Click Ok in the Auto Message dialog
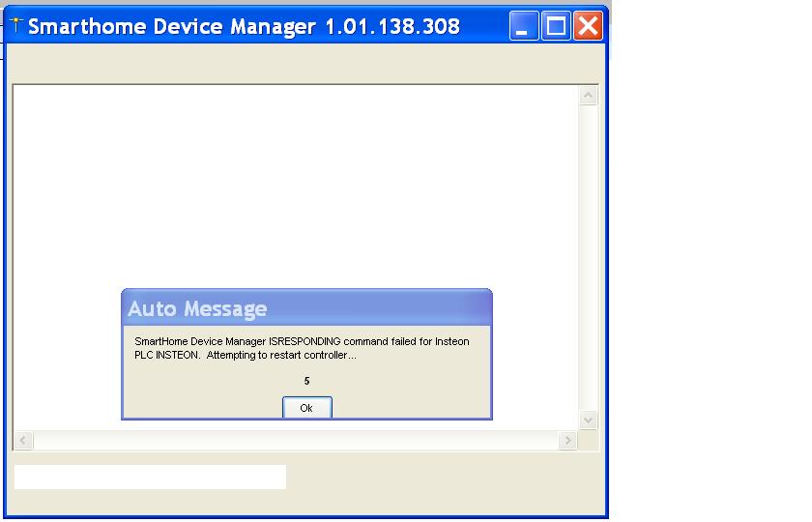Screen dimensions: 812x522 307,408
